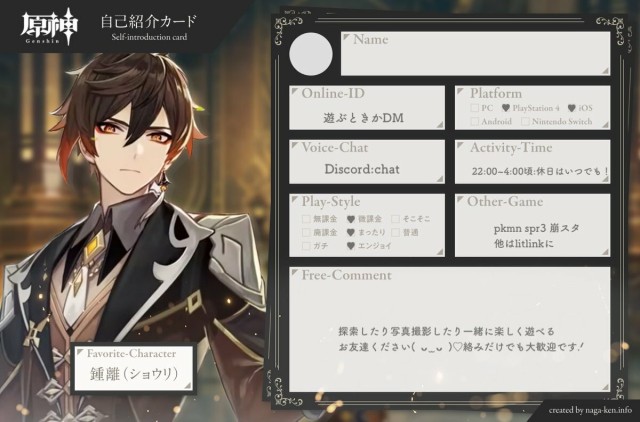The height and width of the screenshot is (422, 640).
Task: Click the corner triangle of the Free-Comment box
Action: coord(295,273)
